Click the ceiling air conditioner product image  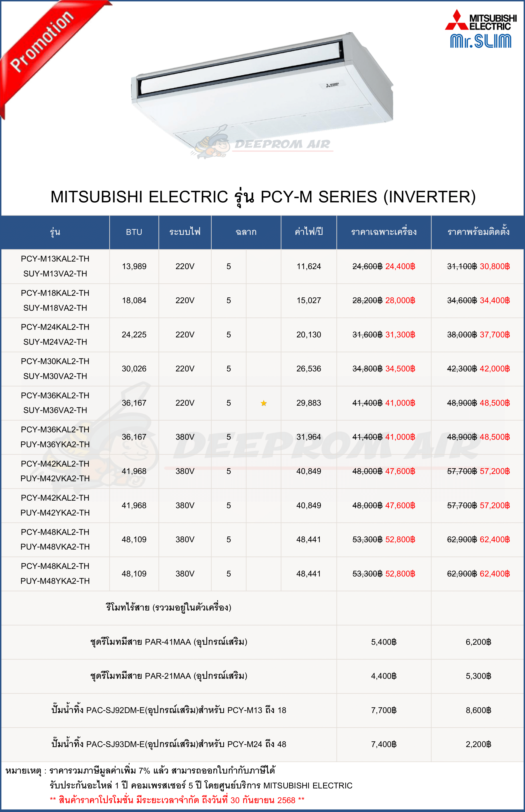pos(262,89)
